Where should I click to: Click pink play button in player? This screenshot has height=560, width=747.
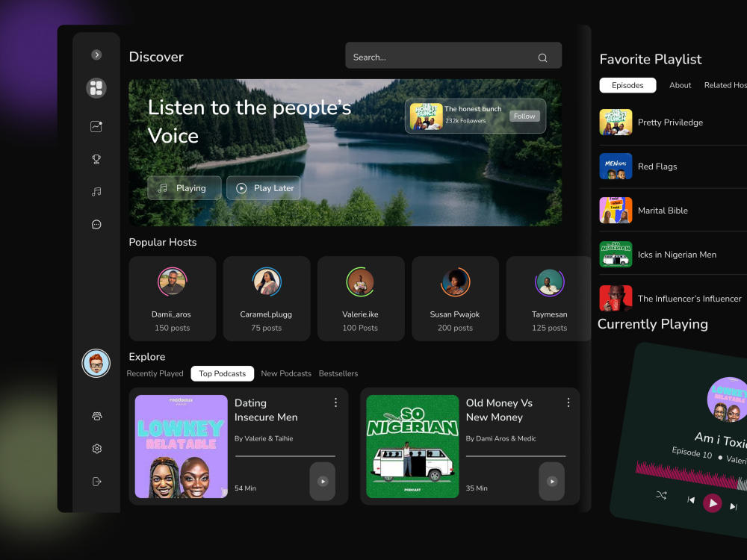click(713, 503)
